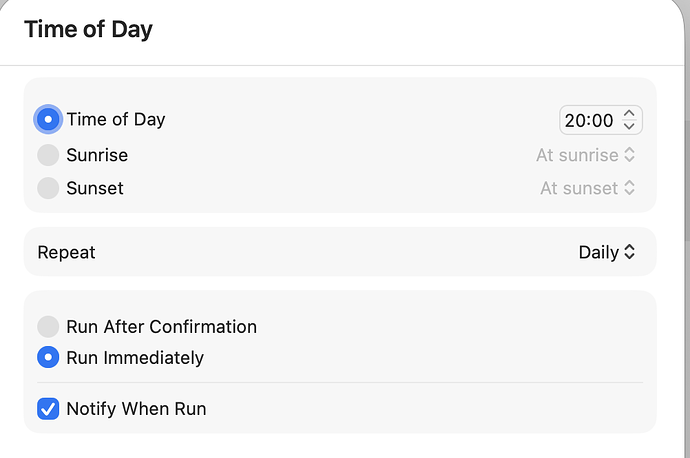The width and height of the screenshot is (690, 458).
Task: Select the Time of Day radio button
Action: pyautogui.click(x=48, y=119)
